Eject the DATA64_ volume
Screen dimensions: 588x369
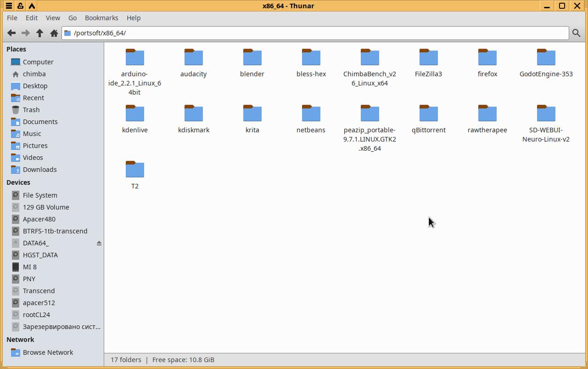coord(99,243)
